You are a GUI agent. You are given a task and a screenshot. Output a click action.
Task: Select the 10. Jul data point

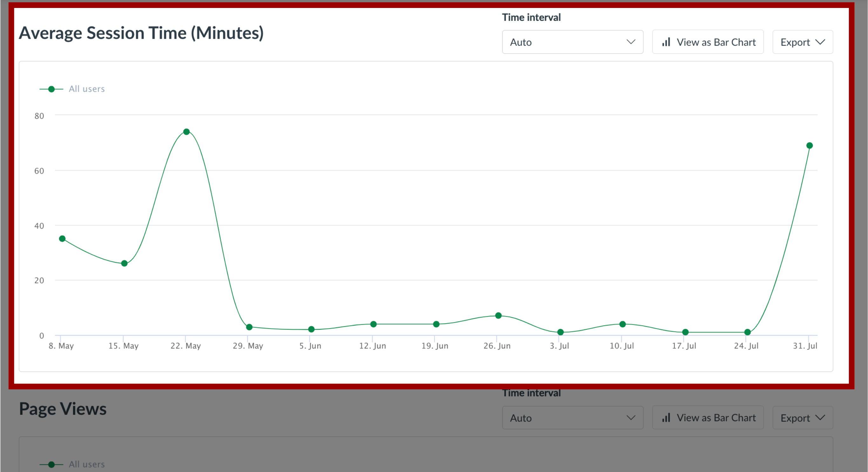[623, 324]
